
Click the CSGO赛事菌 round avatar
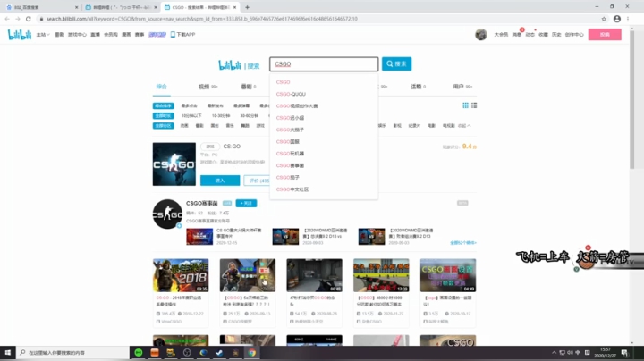[167, 214]
